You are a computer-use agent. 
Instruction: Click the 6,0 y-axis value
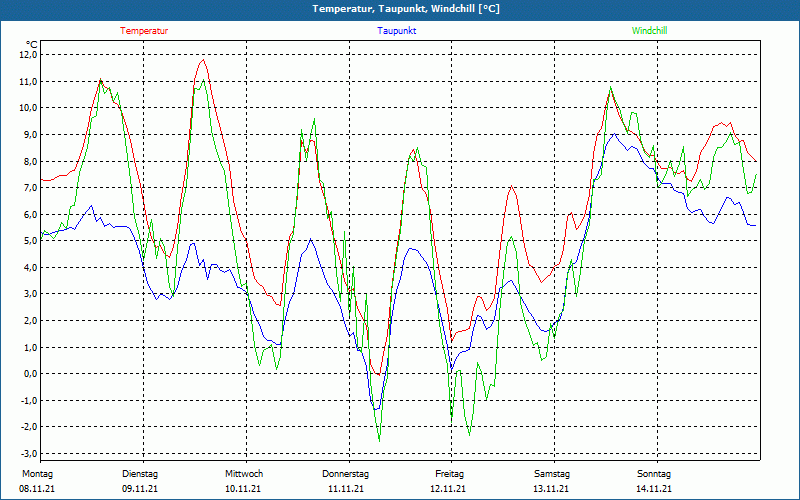(x=31, y=214)
